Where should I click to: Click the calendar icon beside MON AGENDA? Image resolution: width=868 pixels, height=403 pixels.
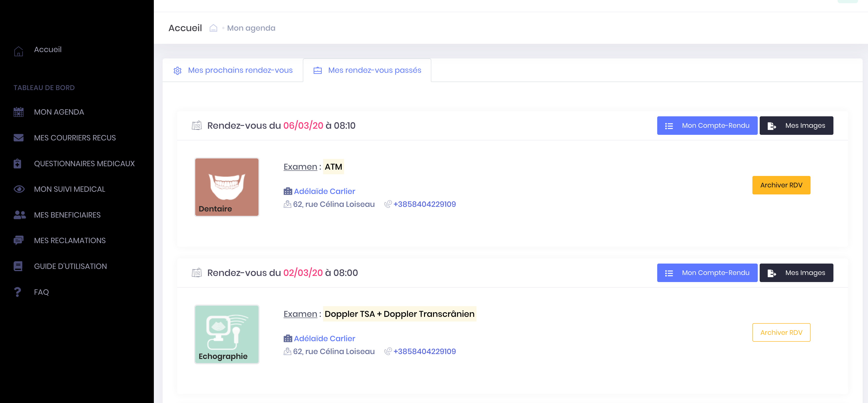(x=18, y=112)
